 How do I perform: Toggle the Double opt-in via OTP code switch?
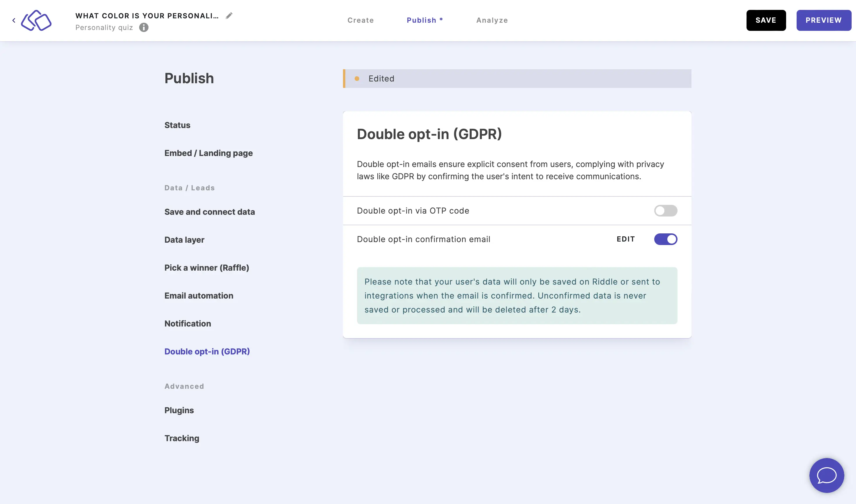666,211
